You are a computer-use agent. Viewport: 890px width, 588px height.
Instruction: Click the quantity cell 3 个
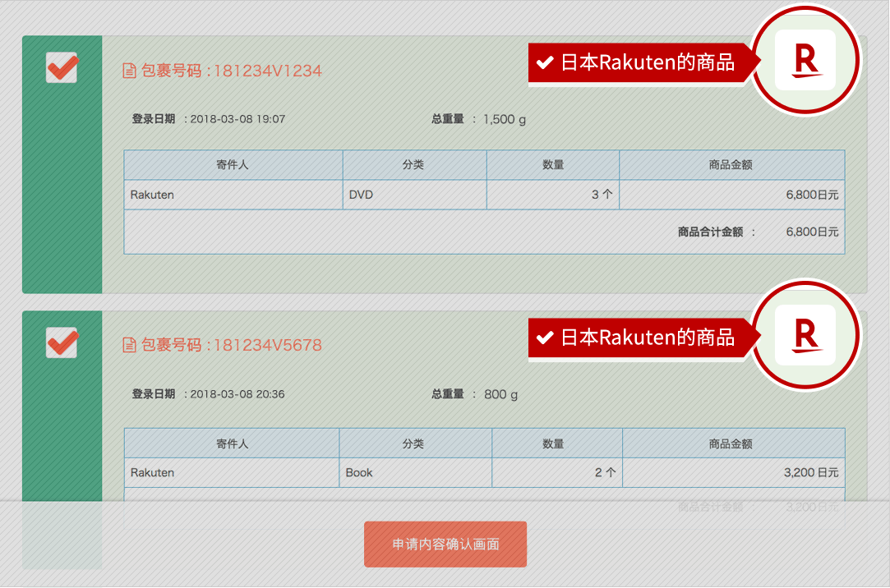[x=553, y=195]
